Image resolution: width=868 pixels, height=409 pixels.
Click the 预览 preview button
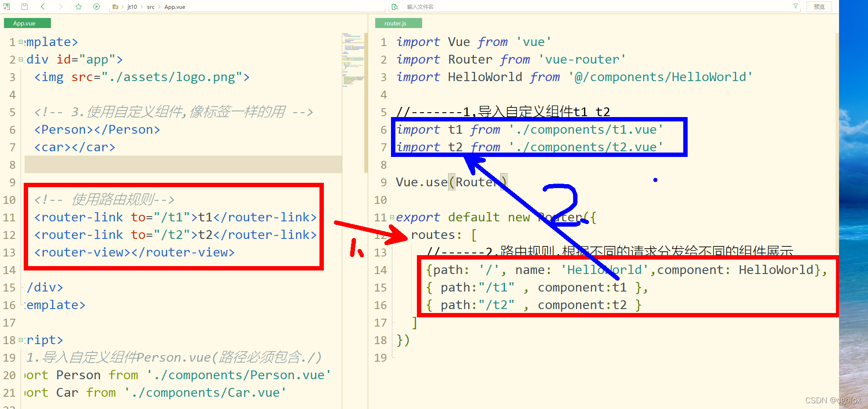[819, 7]
